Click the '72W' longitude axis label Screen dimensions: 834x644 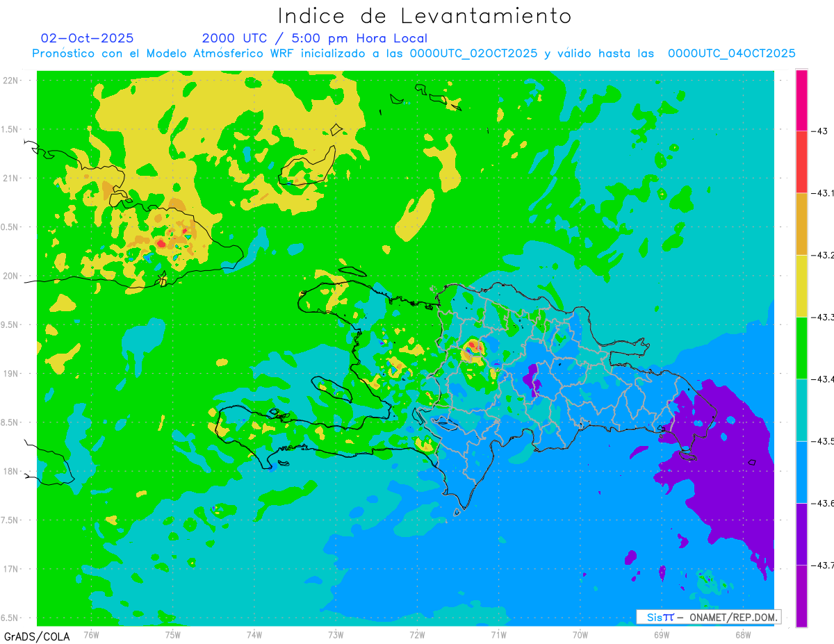(417, 634)
